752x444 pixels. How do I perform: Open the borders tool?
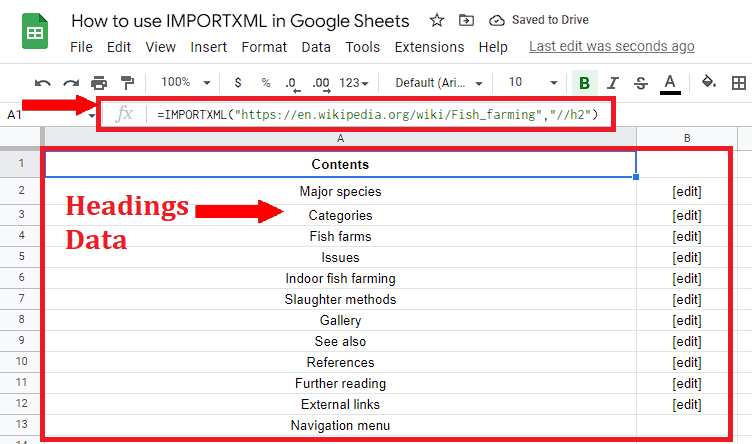pyautogui.click(x=739, y=83)
